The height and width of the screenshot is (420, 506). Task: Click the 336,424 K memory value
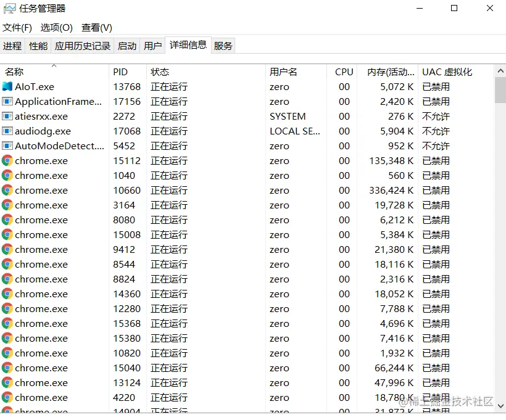coord(391,191)
